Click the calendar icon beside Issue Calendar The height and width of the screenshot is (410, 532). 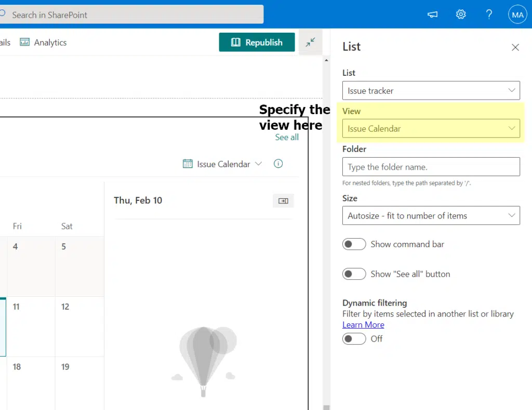[x=188, y=163]
